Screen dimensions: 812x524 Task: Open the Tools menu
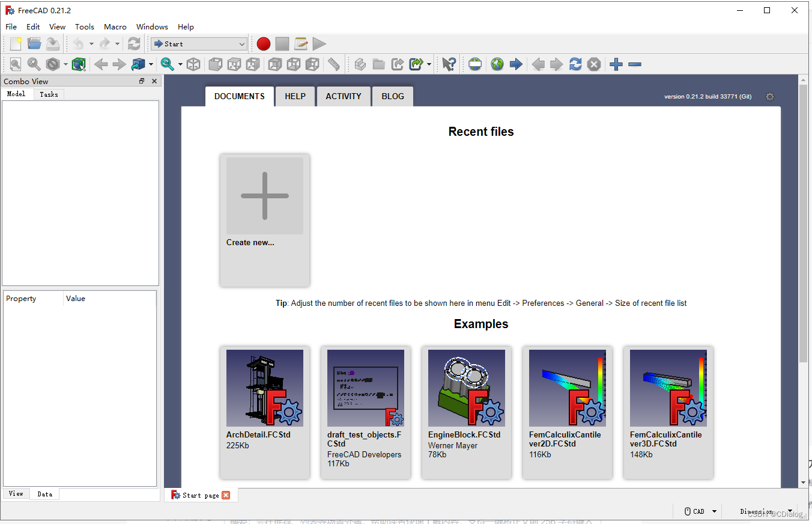(x=85, y=26)
